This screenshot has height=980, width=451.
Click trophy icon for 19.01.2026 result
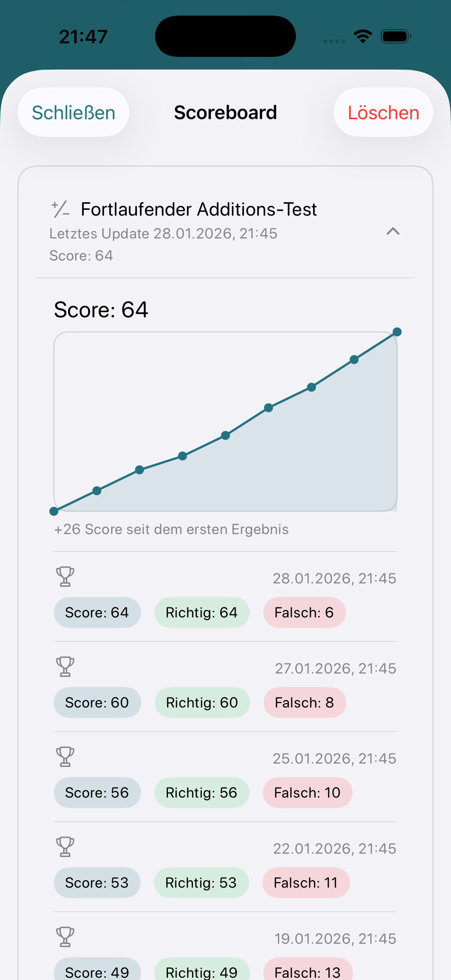point(65,937)
